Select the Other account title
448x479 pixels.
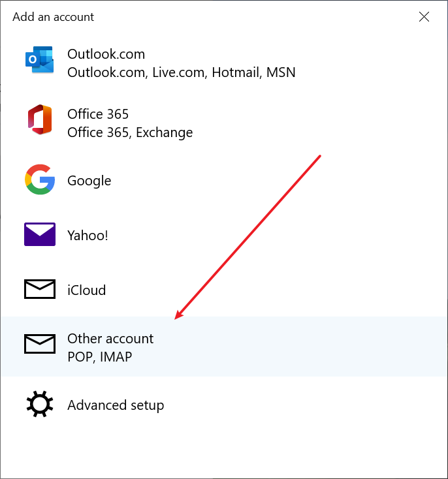(110, 339)
